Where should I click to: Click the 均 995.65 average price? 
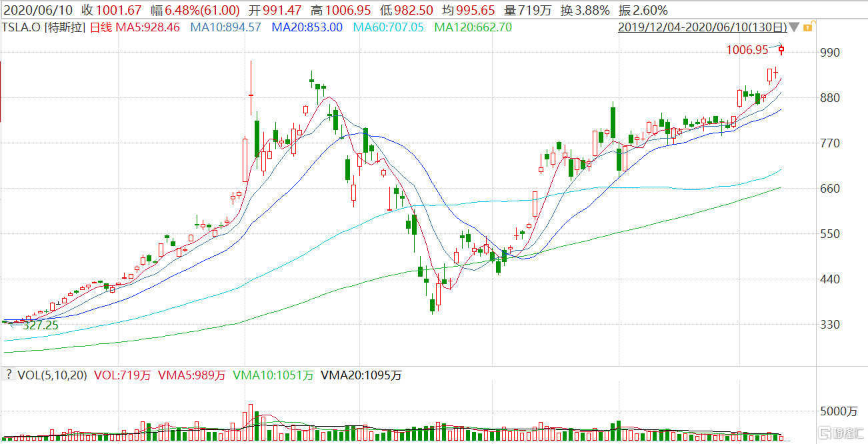468,10
